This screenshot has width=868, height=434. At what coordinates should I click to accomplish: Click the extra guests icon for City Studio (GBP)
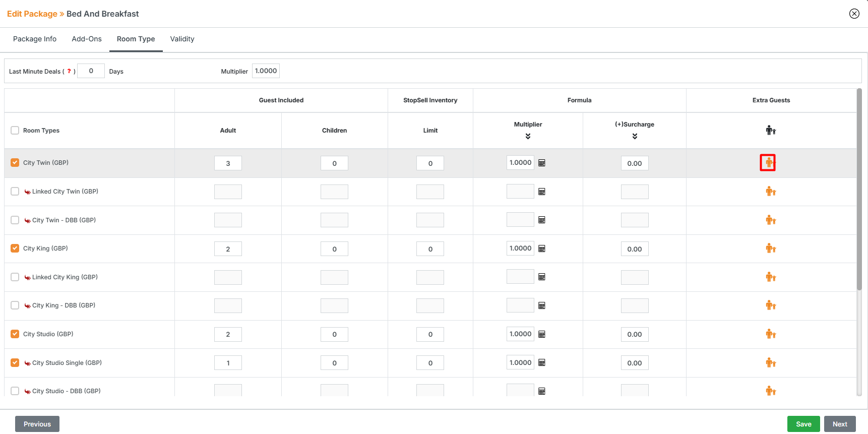click(x=770, y=334)
